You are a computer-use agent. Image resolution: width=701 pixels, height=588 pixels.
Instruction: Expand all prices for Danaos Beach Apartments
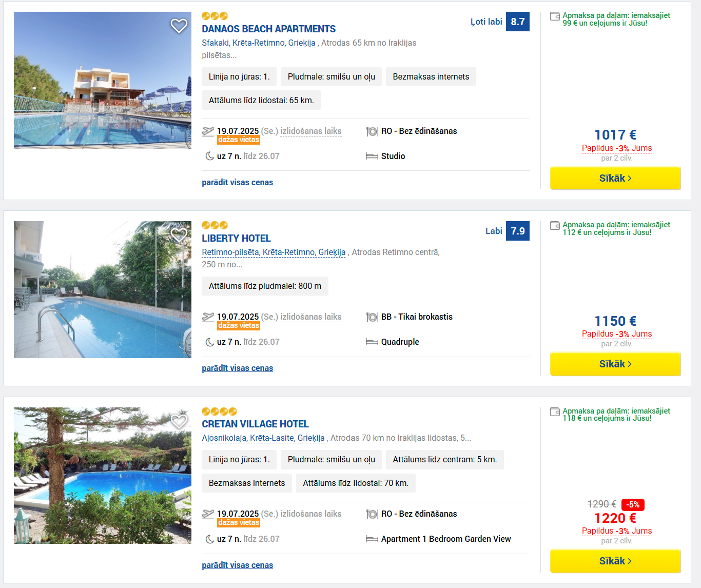click(238, 183)
